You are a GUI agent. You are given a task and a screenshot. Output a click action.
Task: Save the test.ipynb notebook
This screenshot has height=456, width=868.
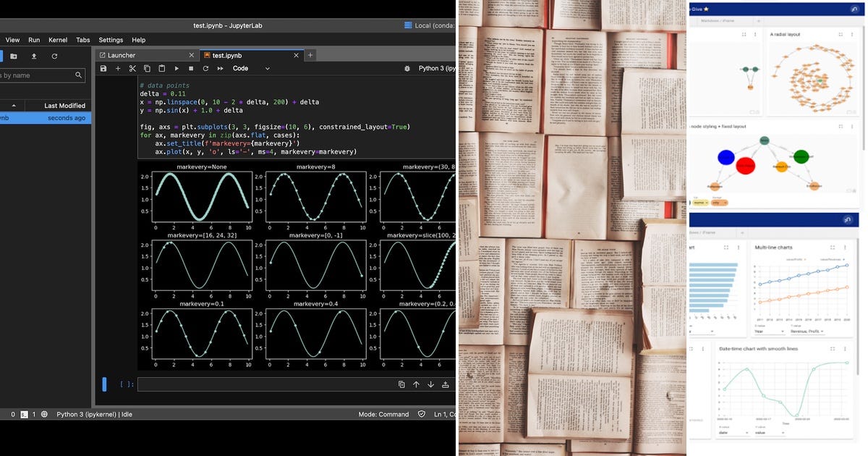[103, 68]
